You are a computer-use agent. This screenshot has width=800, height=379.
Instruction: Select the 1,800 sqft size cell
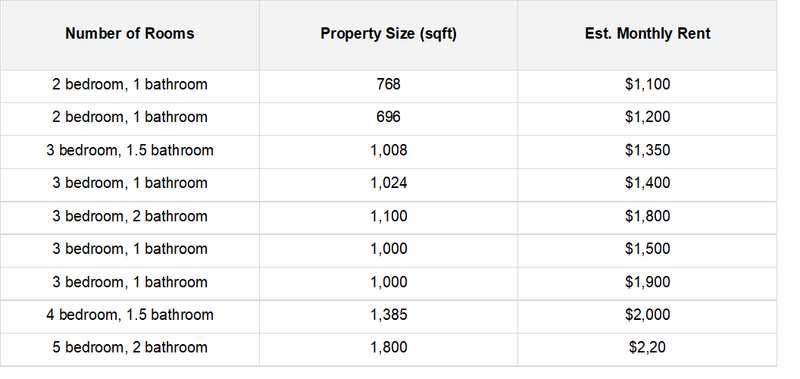point(388,348)
